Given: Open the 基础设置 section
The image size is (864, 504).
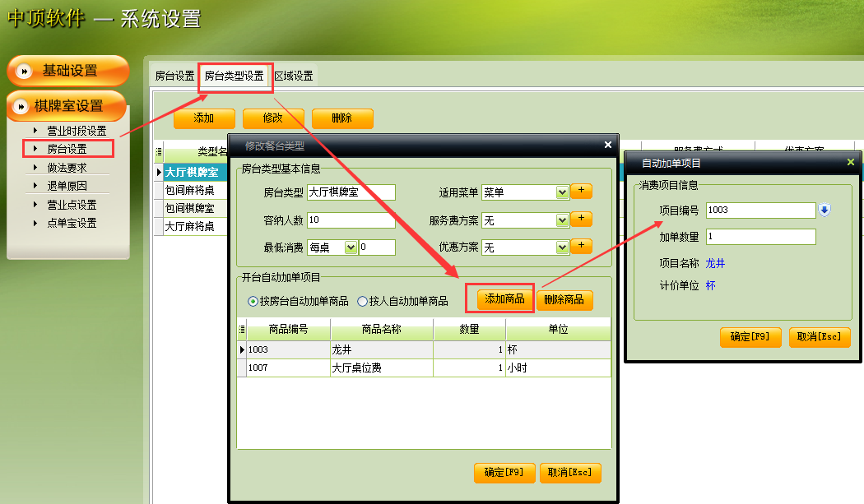Looking at the screenshot, I should [68, 71].
